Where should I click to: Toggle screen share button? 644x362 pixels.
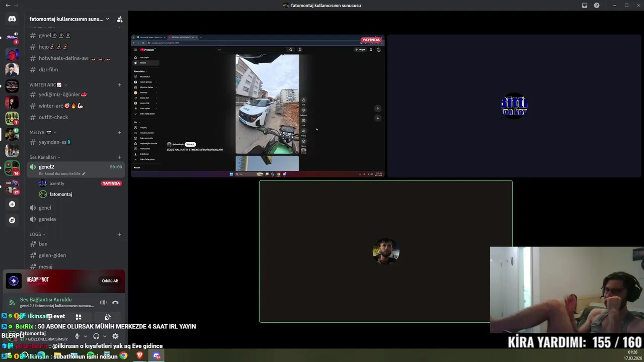pos(49,317)
